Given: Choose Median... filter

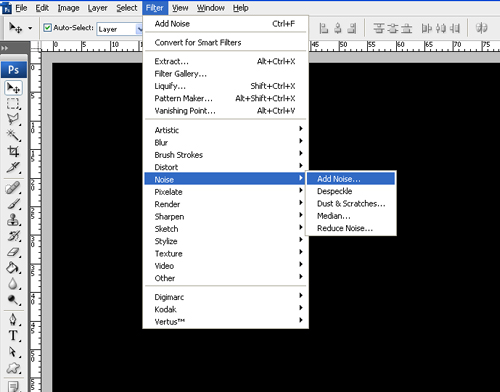Looking at the screenshot, I should click(x=351, y=216).
